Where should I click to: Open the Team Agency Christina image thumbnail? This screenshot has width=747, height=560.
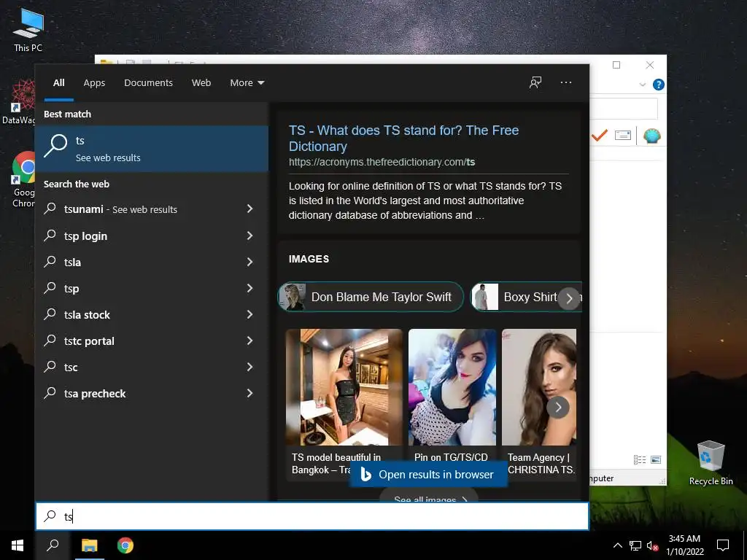click(x=539, y=387)
